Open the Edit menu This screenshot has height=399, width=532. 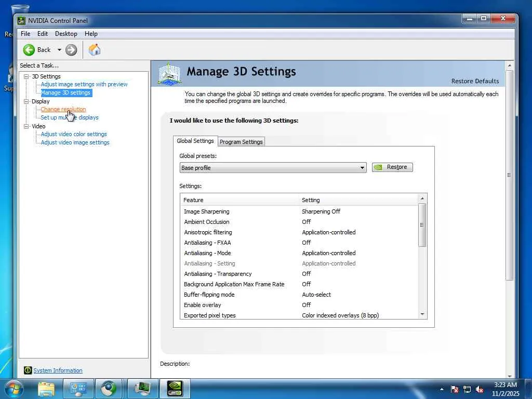[43, 34]
